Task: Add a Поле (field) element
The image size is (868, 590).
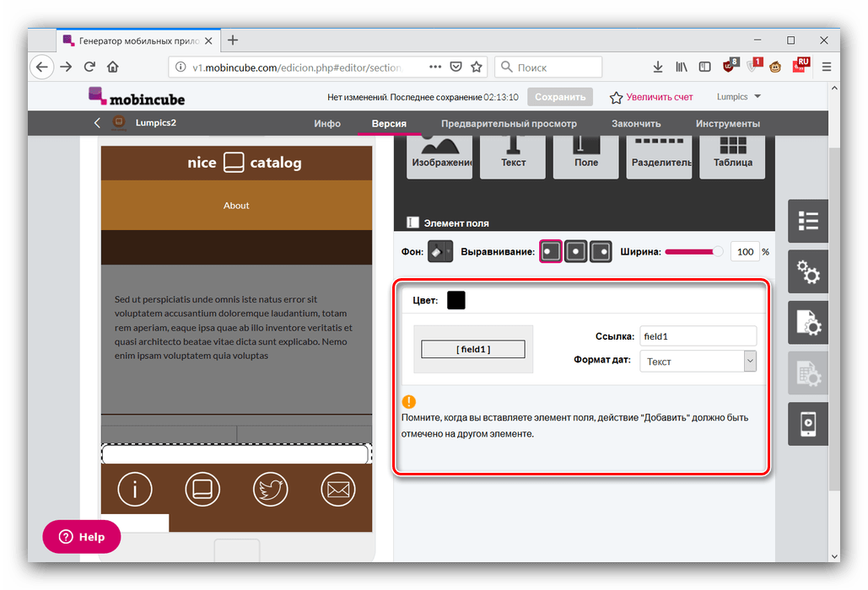Action: click(x=585, y=157)
